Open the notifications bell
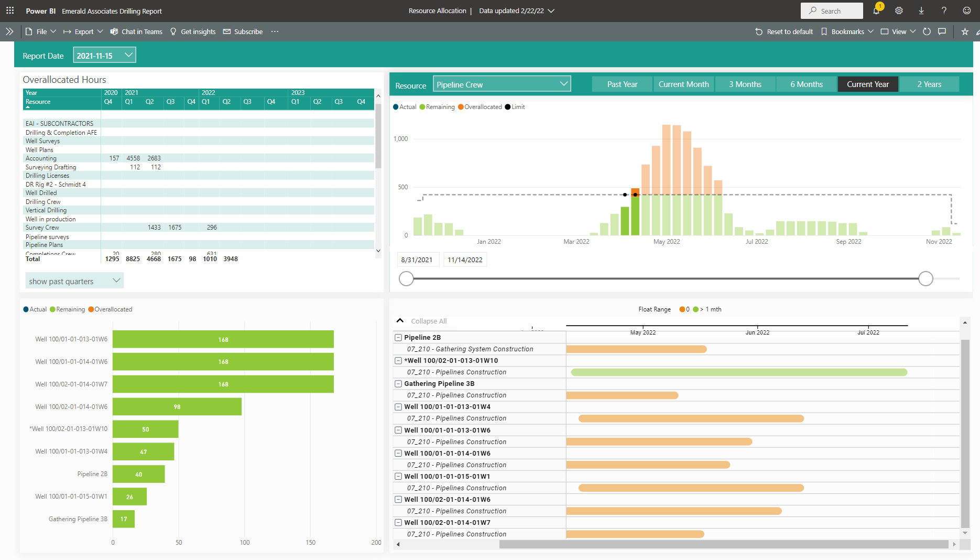This screenshot has width=980, height=560. pyautogui.click(x=876, y=10)
